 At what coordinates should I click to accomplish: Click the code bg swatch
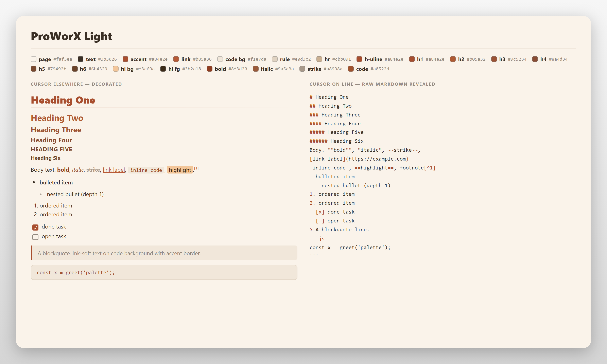coord(220,59)
